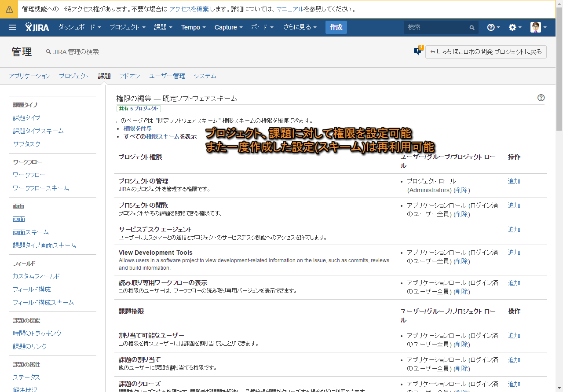
Task: Expand the ボード dropdown menu
Action: pyautogui.click(x=263, y=27)
